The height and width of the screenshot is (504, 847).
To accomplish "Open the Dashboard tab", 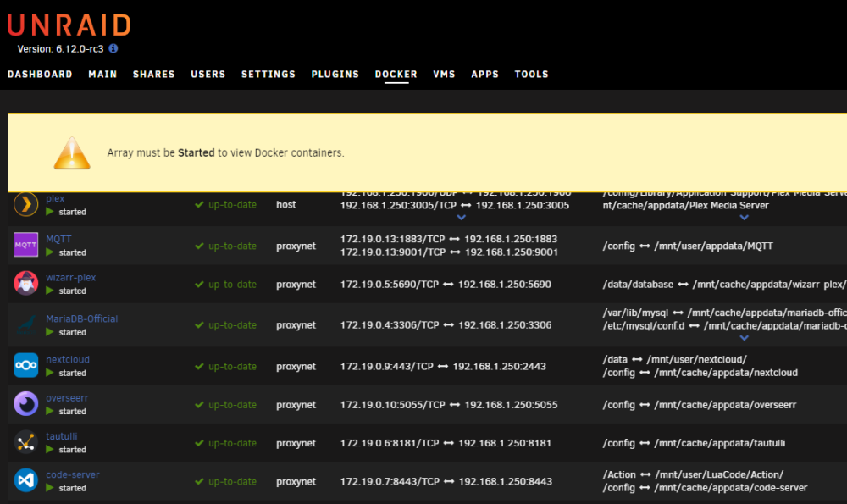I will pos(40,74).
